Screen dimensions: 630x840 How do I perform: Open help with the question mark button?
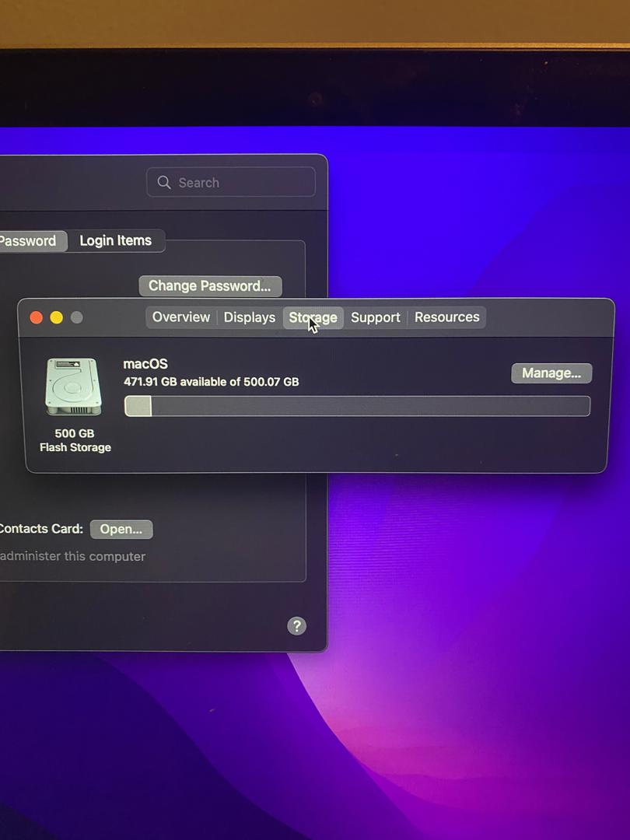click(296, 625)
